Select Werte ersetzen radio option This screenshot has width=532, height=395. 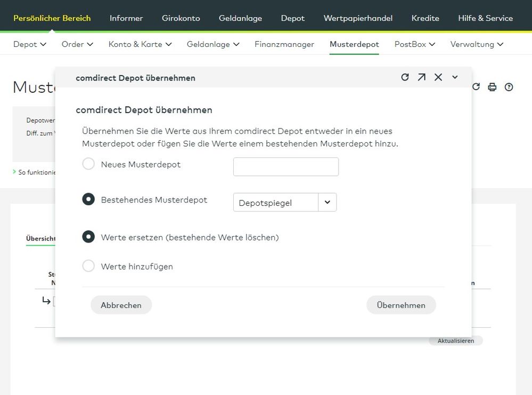88,237
